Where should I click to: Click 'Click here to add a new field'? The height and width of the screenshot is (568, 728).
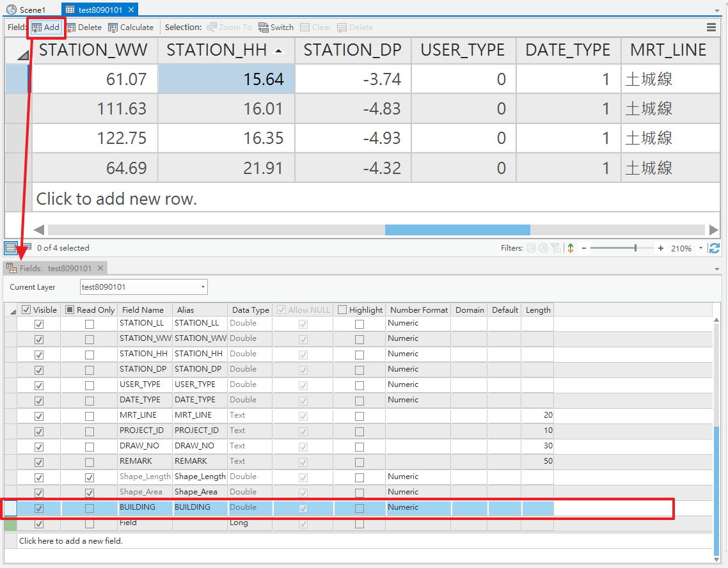[x=70, y=540]
